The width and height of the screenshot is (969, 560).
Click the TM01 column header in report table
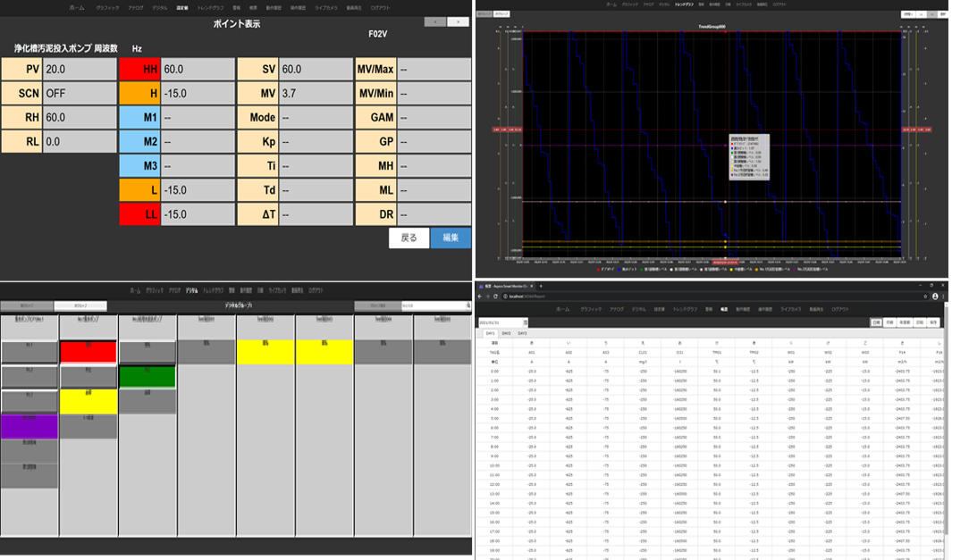(716, 353)
